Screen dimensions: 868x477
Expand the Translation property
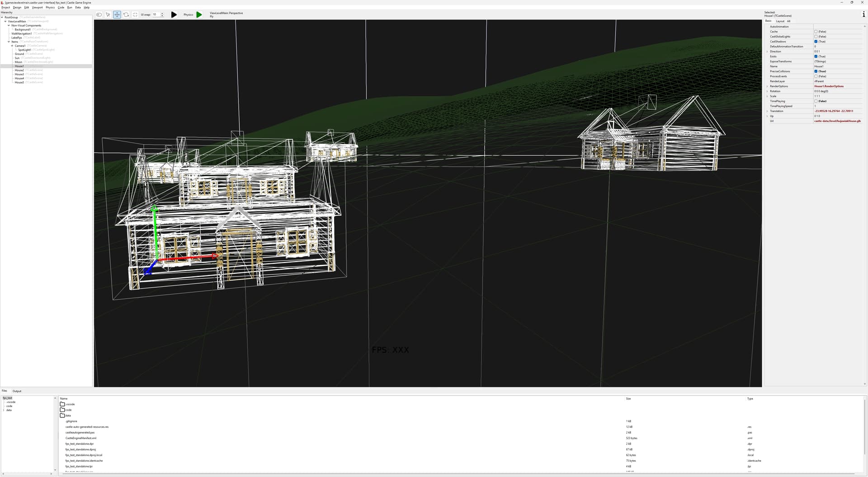coord(767,111)
